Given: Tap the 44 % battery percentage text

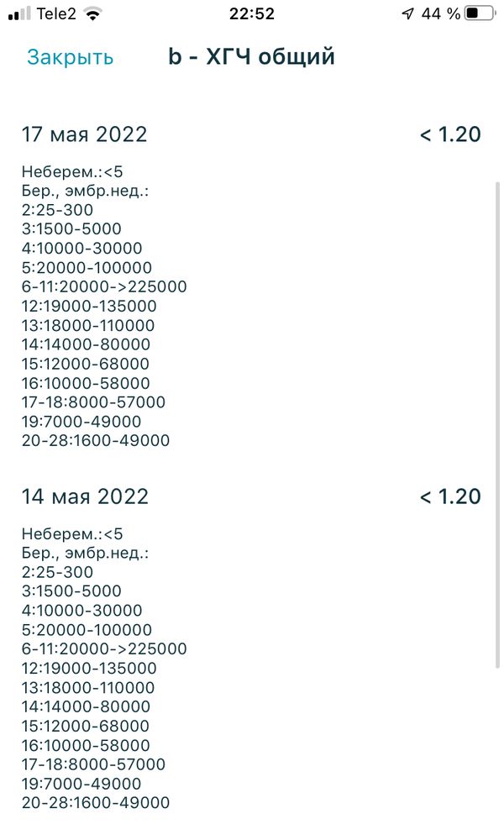Looking at the screenshot, I should click(441, 13).
